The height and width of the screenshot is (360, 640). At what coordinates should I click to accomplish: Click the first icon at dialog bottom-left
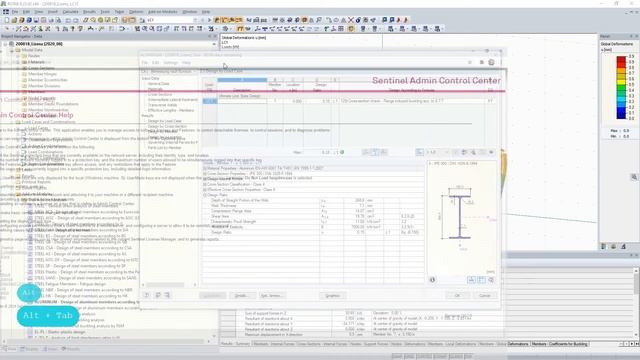[x=147, y=295]
